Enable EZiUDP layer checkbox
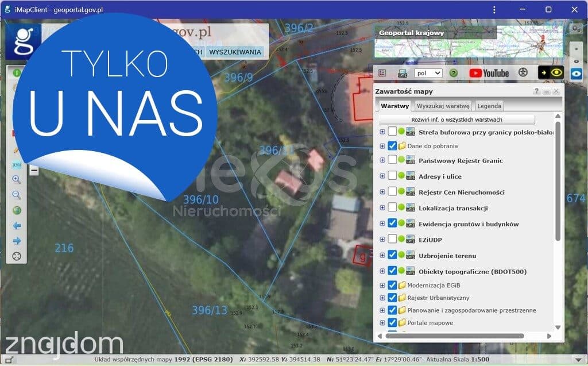The image size is (588, 366). (x=392, y=239)
